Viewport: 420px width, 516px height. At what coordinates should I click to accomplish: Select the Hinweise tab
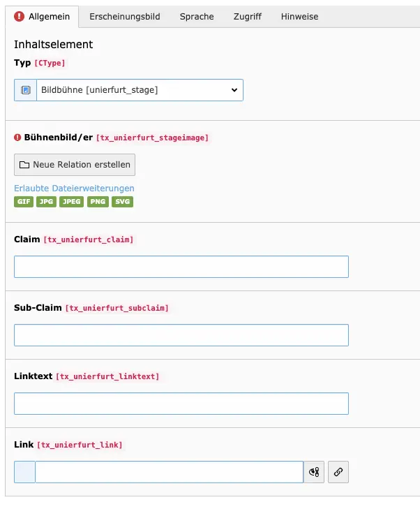pyautogui.click(x=299, y=16)
